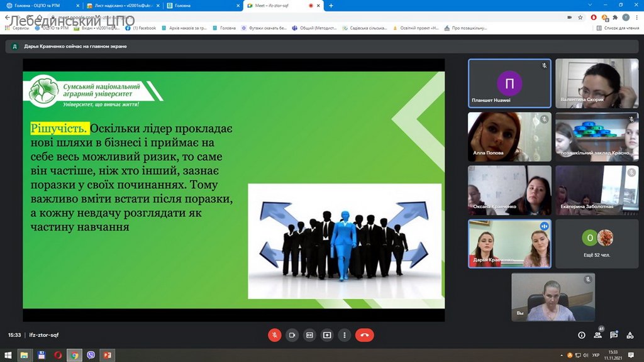The width and height of the screenshot is (644, 362).
Task: Open meeting details info icon
Action: 581,335
